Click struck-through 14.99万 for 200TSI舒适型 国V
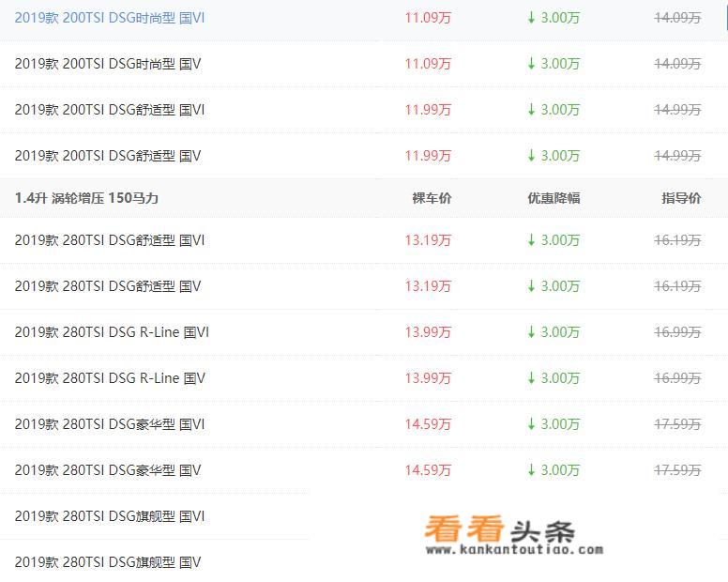The height and width of the screenshot is (582, 728). click(x=678, y=156)
